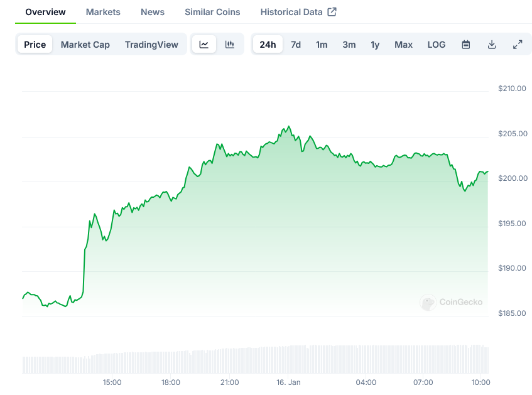Download the chart data
532x395 pixels.
pos(492,45)
